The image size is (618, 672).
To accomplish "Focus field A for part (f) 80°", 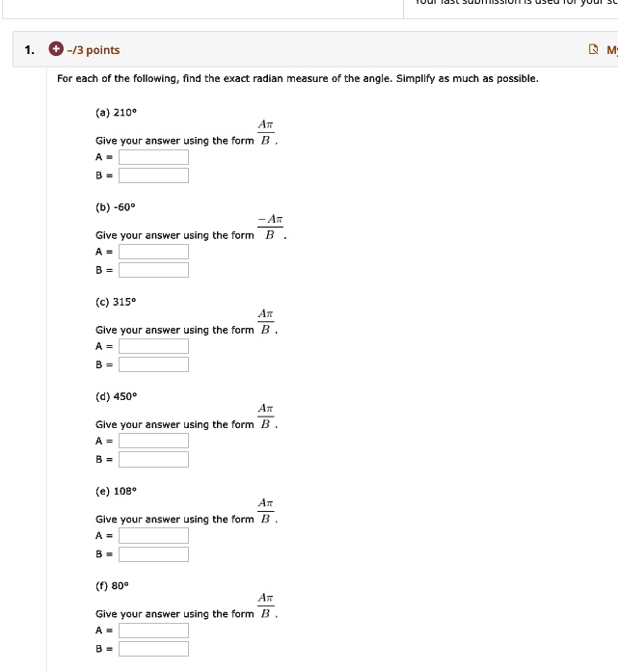I will click(153, 631).
